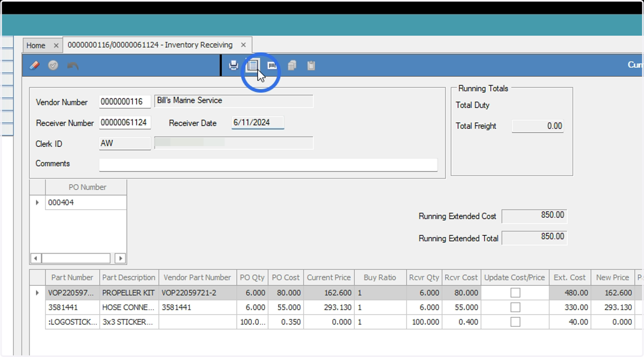The height and width of the screenshot is (357, 644).
Task: Click the 3x3 STICKER description cell
Action: coord(129,322)
